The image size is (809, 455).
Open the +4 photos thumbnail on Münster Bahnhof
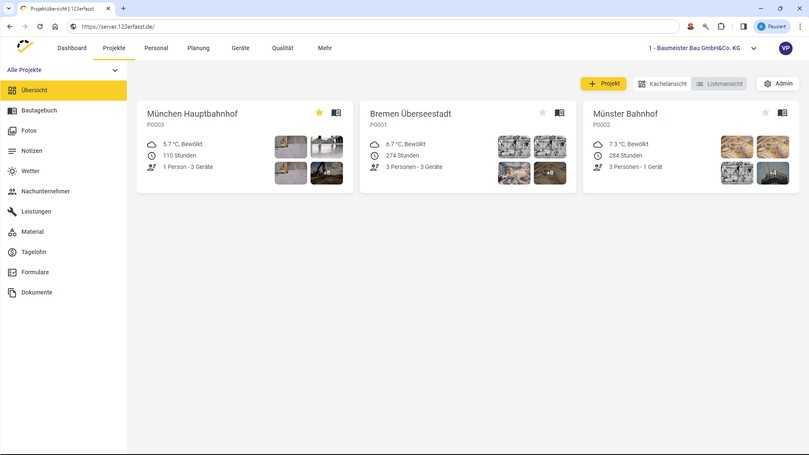tap(772, 173)
